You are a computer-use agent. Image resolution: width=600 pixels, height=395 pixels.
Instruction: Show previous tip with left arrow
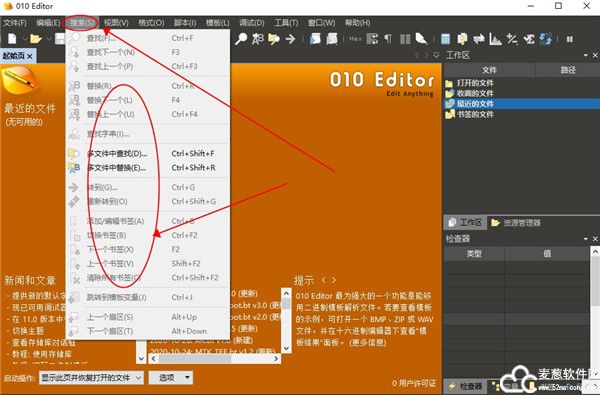(x=323, y=280)
